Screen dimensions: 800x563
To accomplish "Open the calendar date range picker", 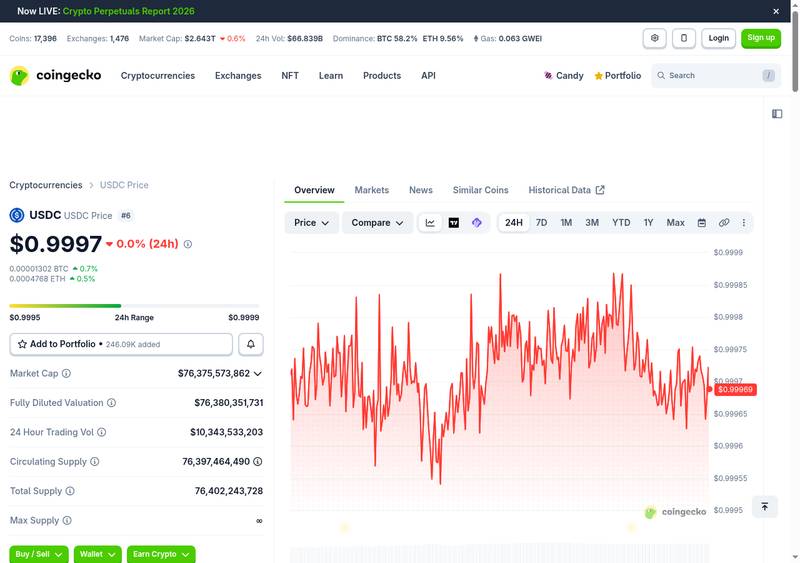I will 702,223.
